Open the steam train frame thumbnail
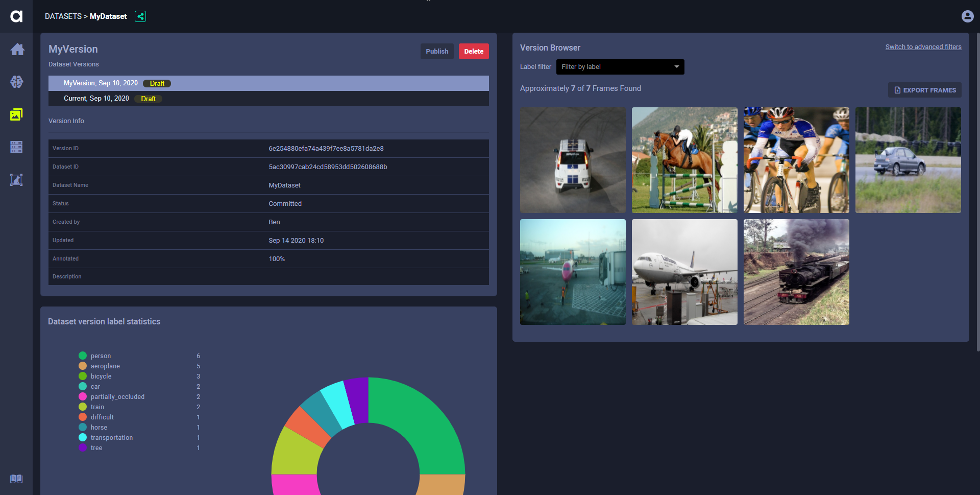980x495 pixels. pos(796,272)
